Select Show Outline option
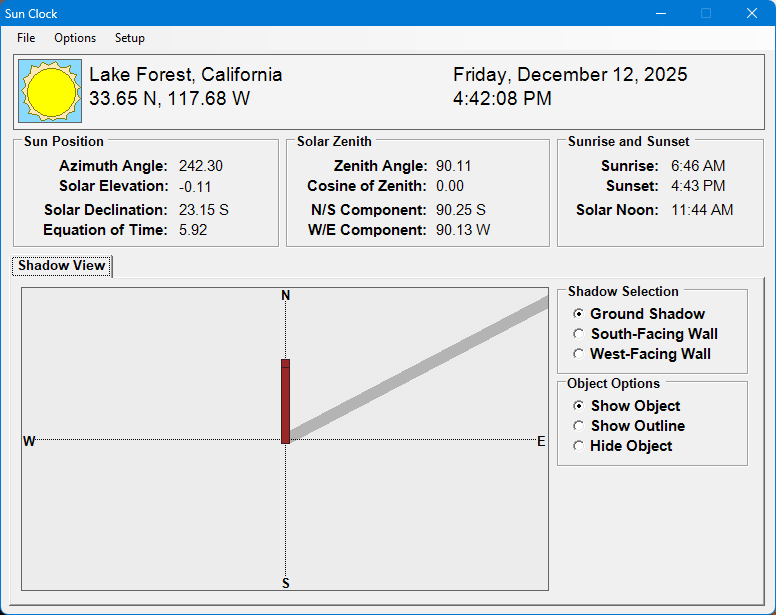 coord(579,426)
